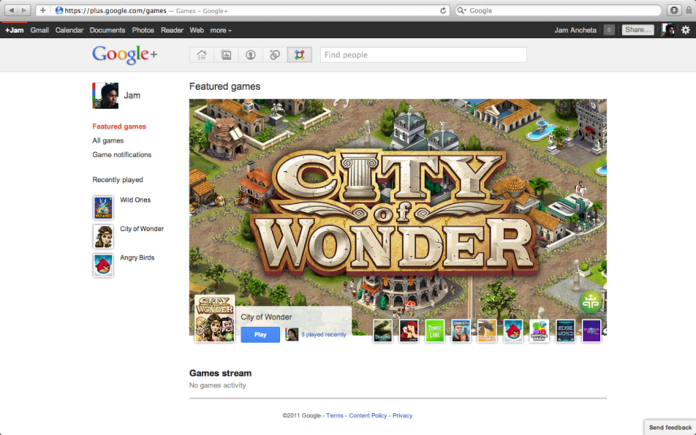Select the Zombie Lane game thumbnail
This screenshot has height=435, width=696.
435,331
